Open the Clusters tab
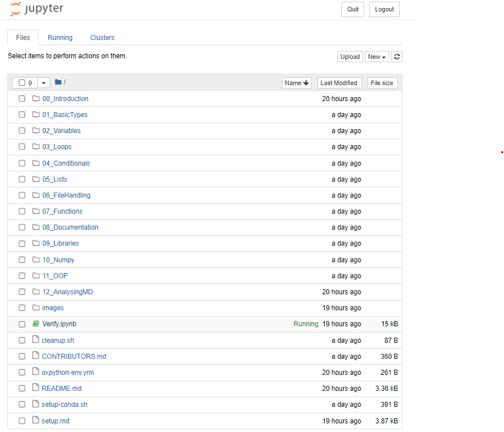 pyautogui.click(x=102, y=38)
